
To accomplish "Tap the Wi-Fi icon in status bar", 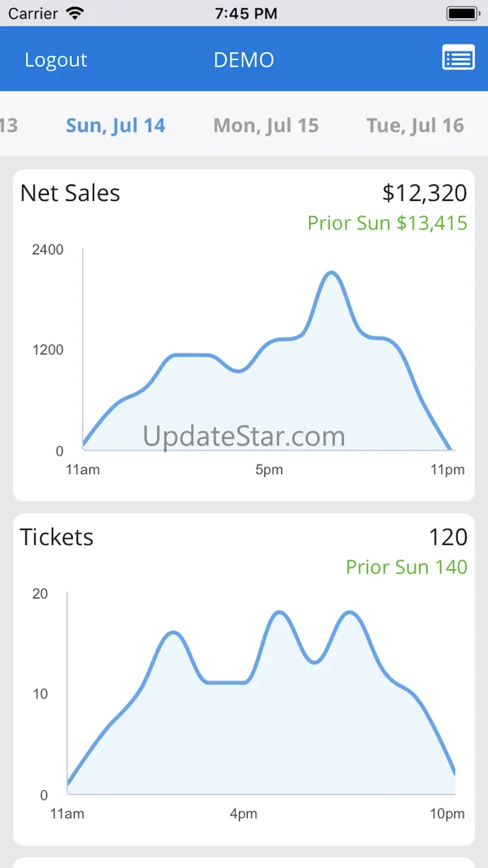I will click(75, 13).
